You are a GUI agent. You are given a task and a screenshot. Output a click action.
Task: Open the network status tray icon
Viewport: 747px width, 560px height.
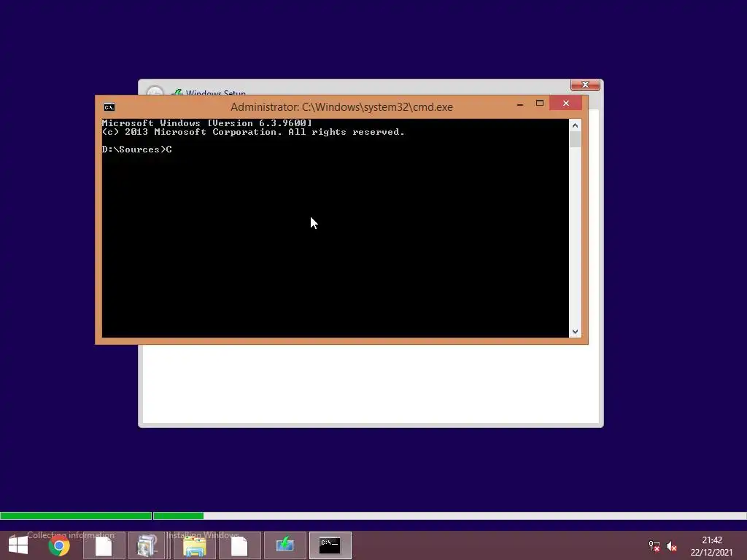654,546
